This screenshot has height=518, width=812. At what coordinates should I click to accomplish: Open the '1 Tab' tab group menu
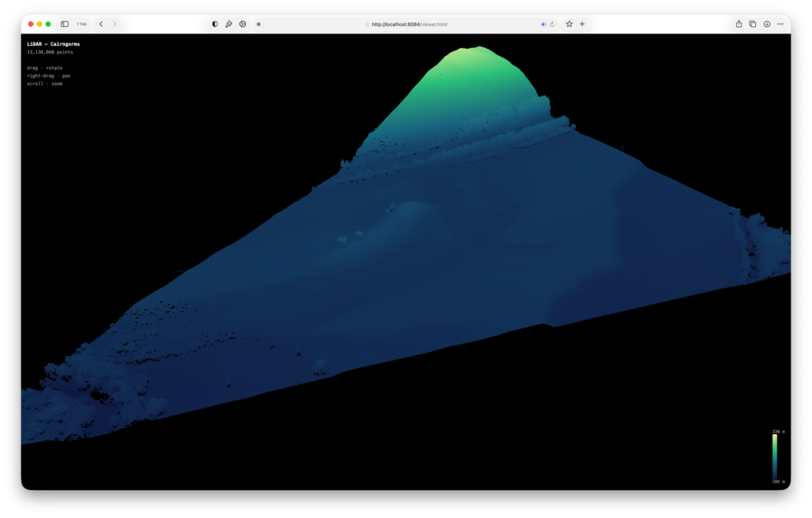(82, 23)
